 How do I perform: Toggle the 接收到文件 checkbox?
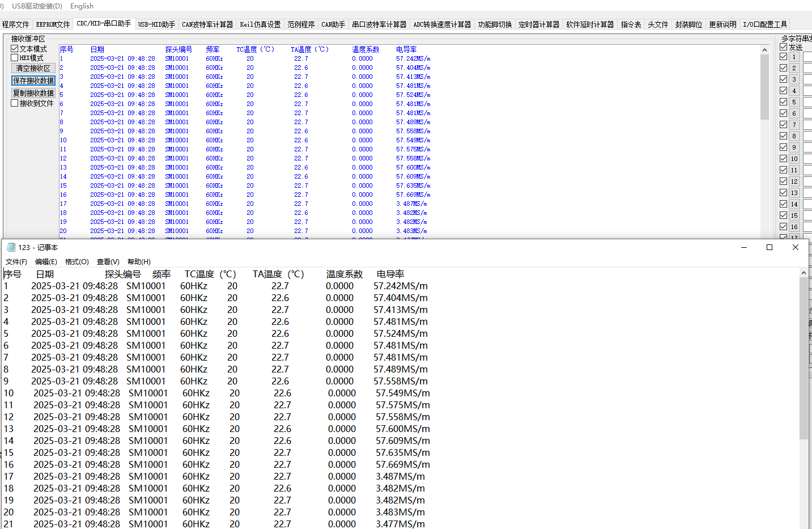[x=15, y=103]
